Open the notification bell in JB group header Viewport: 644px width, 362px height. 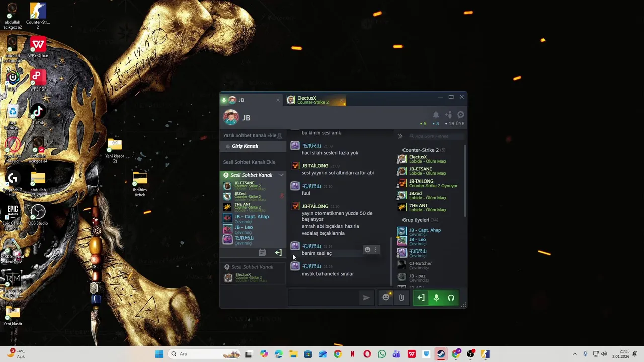436,115
